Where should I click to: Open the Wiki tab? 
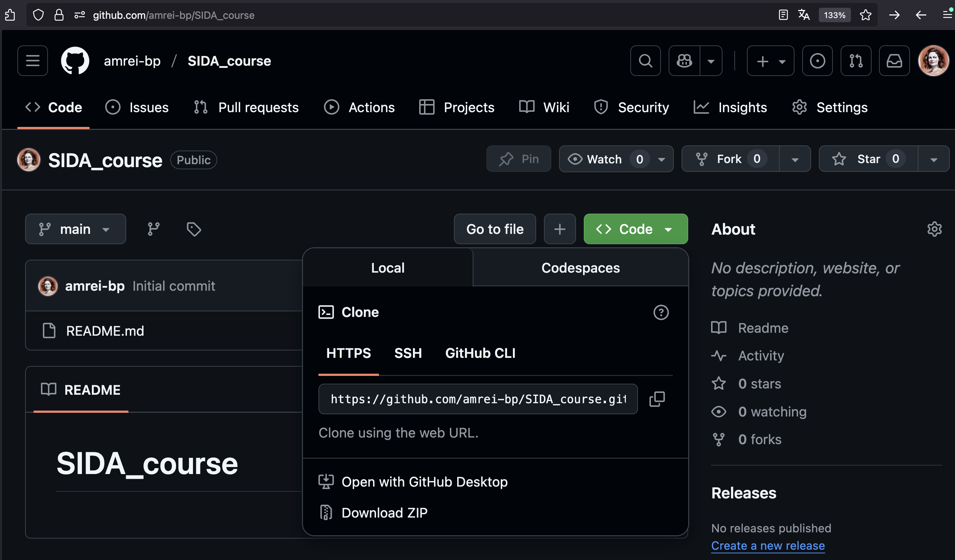point(544,107)
